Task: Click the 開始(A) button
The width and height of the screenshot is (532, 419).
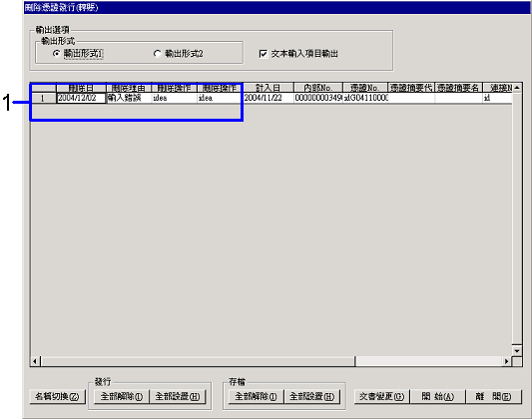Action: 438,396
